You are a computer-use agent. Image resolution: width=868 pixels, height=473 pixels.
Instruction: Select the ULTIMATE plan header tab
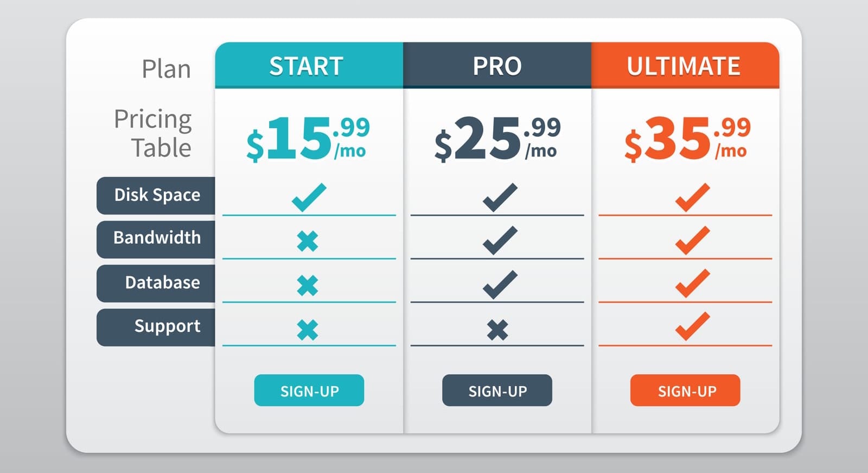(685, 66)
